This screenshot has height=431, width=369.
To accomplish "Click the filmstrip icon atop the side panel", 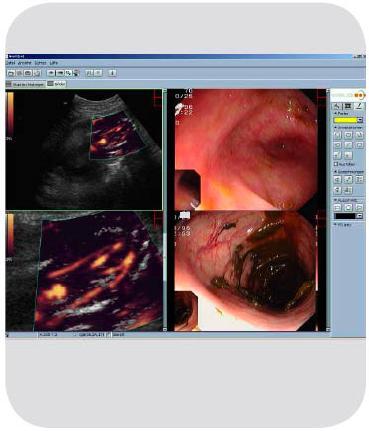I will (348, 106).
